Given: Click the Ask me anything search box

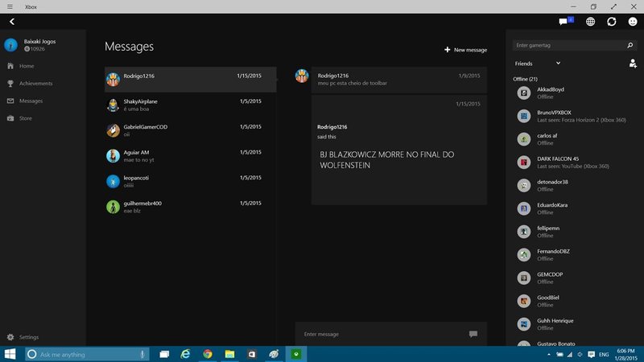Looking at the screenshot, I should [x=87, y=354].
